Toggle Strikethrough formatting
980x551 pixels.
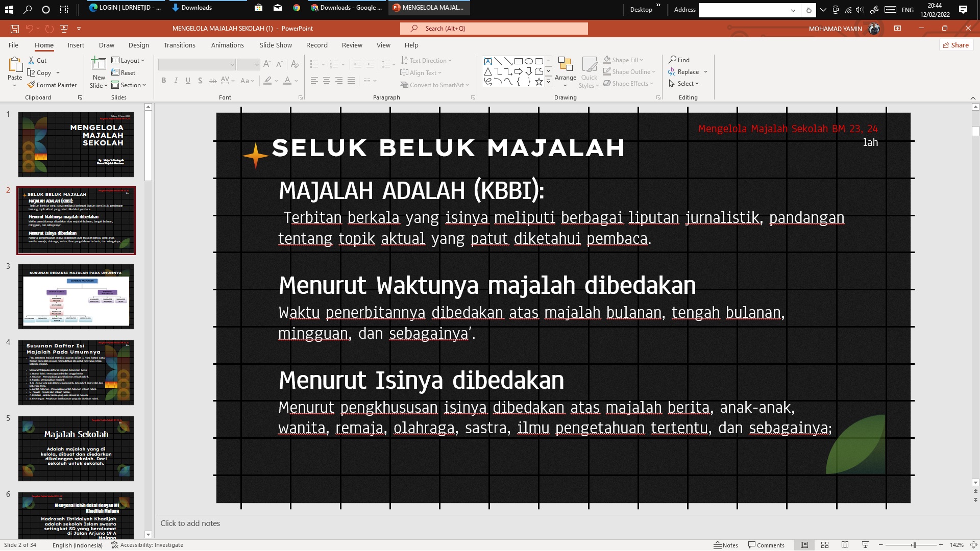(x=213, y=81)
